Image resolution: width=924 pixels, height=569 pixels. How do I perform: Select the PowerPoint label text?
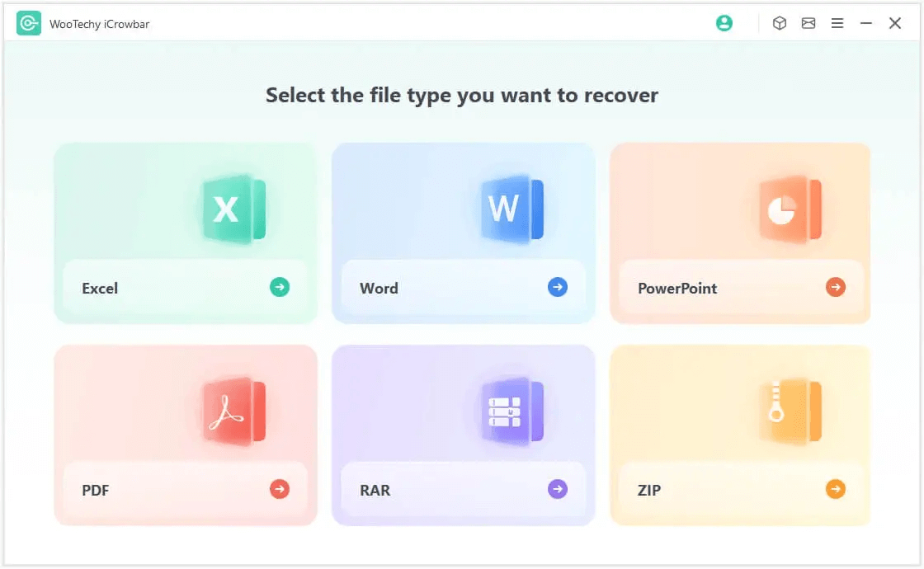677,289
